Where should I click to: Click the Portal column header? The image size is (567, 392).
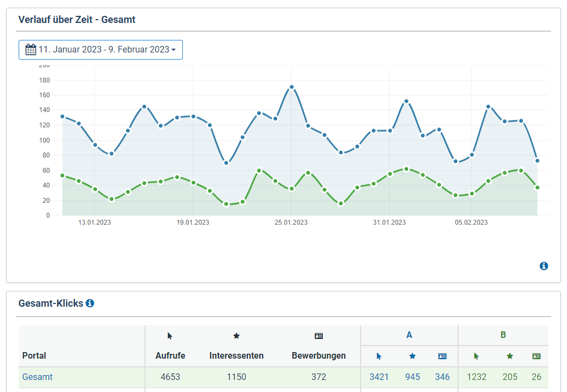click(34, 355)
